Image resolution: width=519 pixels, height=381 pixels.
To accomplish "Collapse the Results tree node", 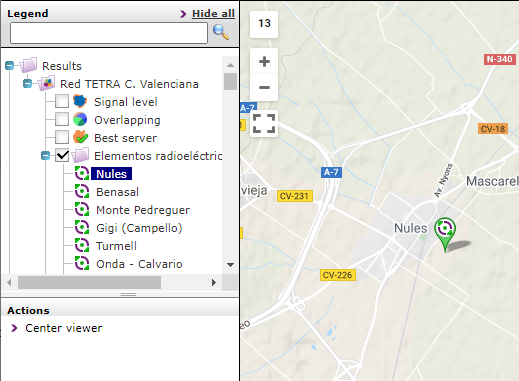I will [10, 65].
